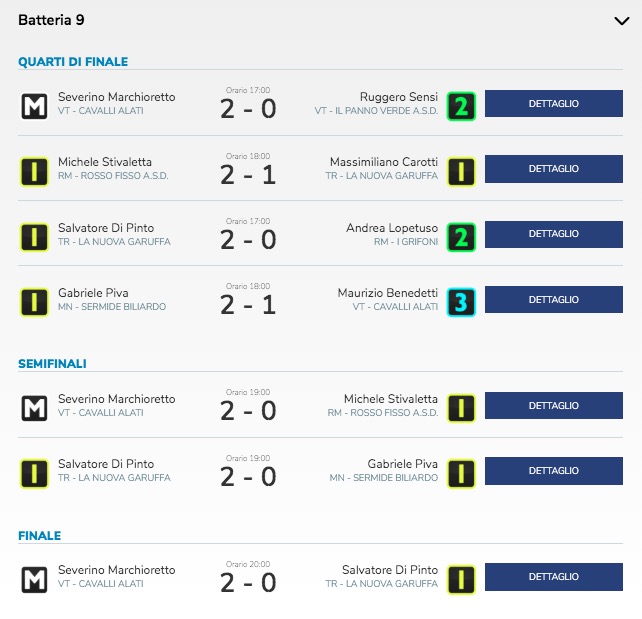This screenshot has height=619, width=642.
Task: Collapse the Batteria 9 section chevron
Action: click(622, 21)
